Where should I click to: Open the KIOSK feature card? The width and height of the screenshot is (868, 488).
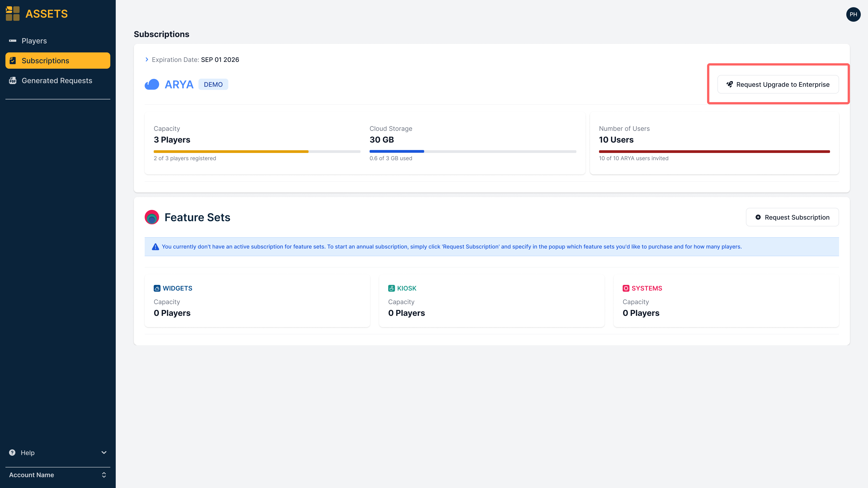492,301
